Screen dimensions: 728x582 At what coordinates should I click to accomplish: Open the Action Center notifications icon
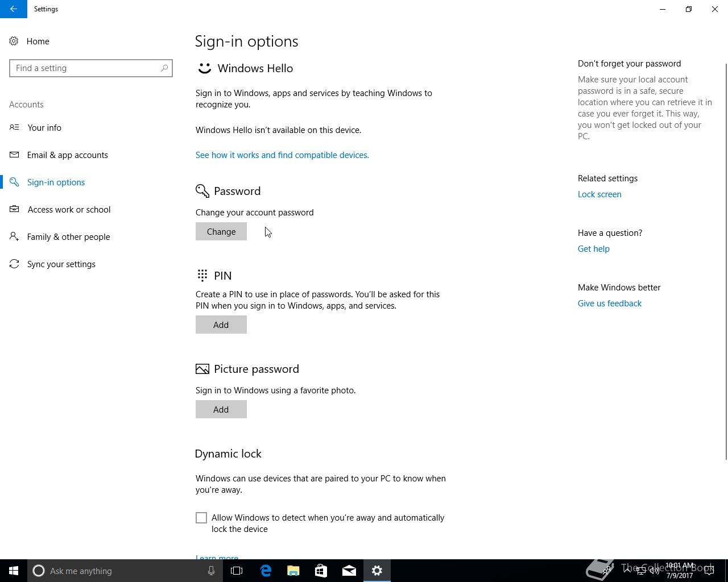709,571
